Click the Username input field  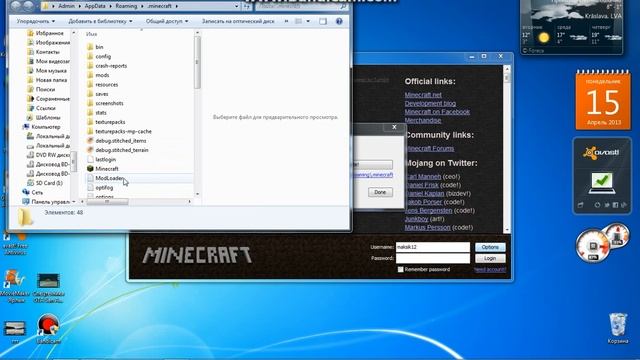tap(433, 247)
